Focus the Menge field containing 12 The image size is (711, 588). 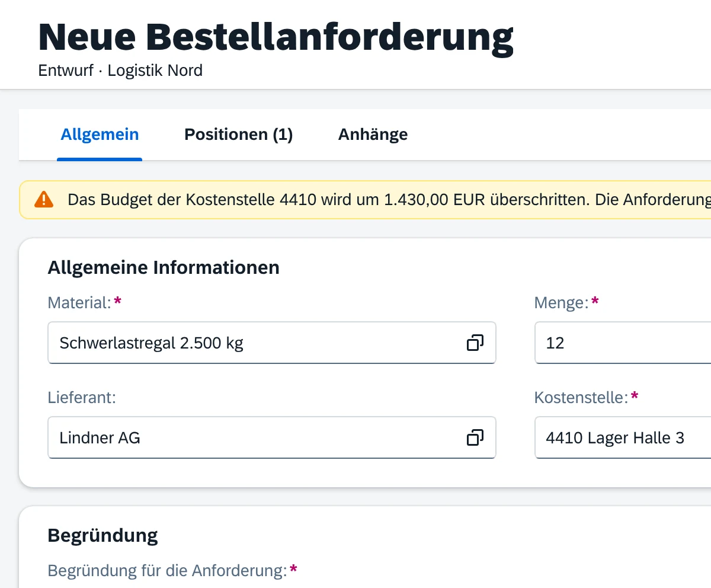[623, 343]
